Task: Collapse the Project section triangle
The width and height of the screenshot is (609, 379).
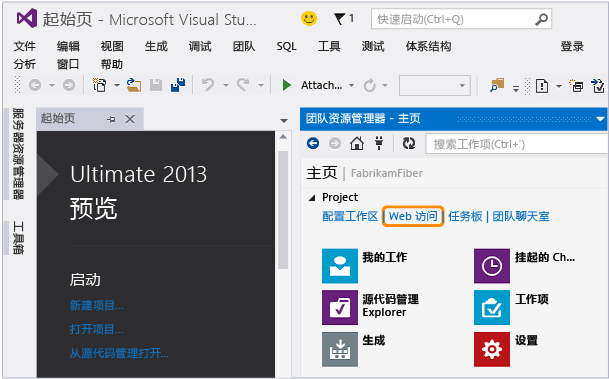Action: pos(312,198)
